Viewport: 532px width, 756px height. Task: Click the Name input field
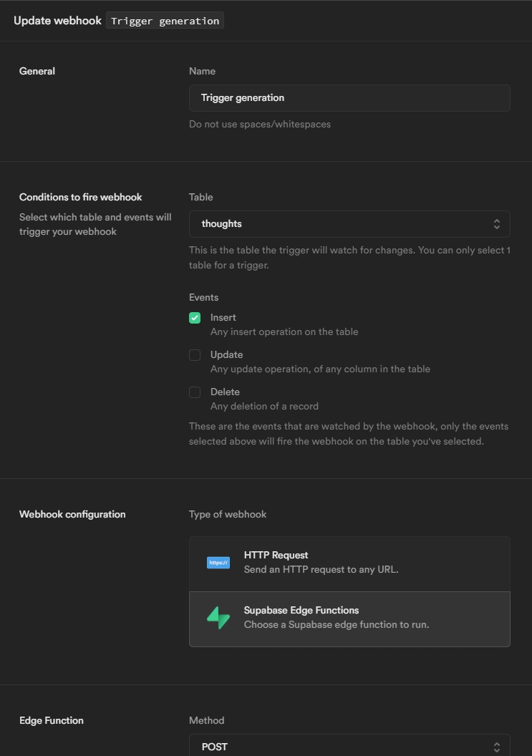[x=349, y=98]
